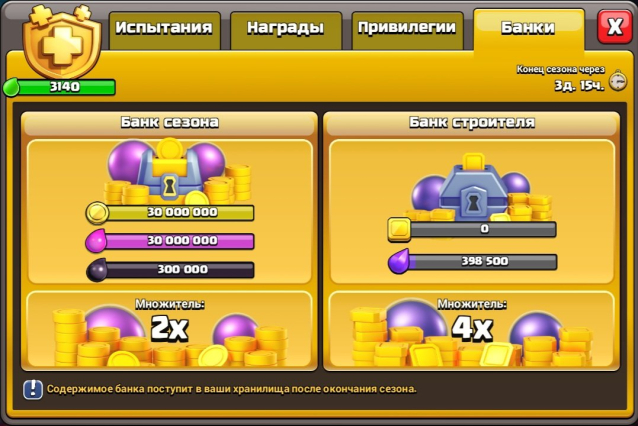Click the blue exclamation info icon

(33, 389)
